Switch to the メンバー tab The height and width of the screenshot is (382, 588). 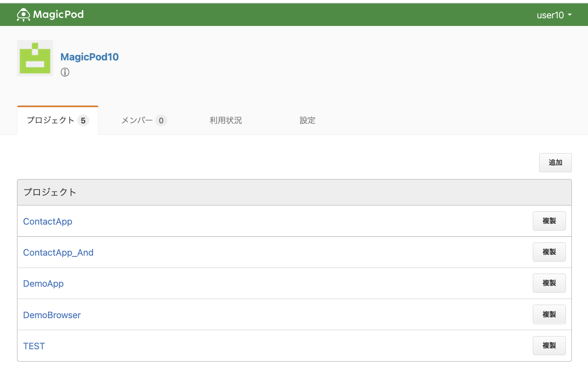click(x=144, y=120)
